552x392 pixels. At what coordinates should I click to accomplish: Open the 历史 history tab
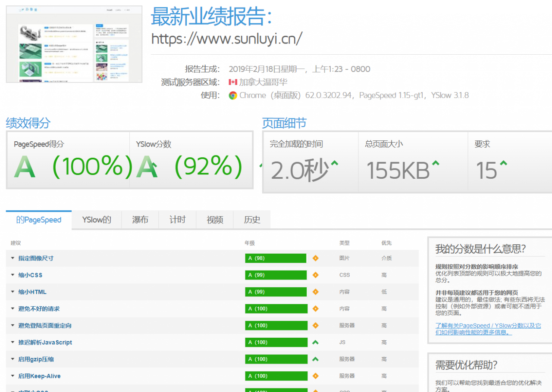click(252, 220)
